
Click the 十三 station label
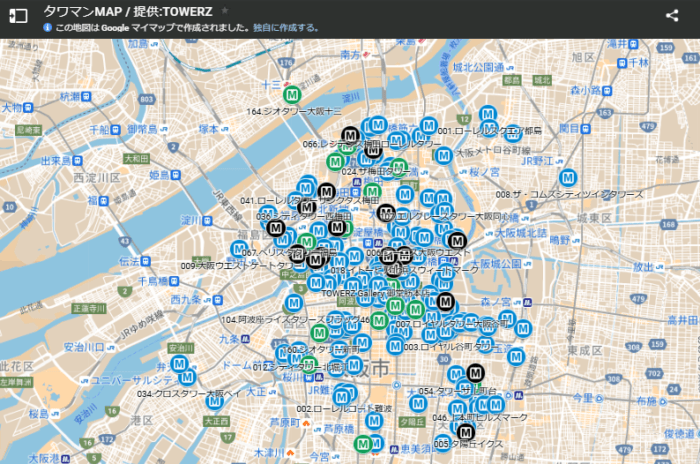(272, 86)
